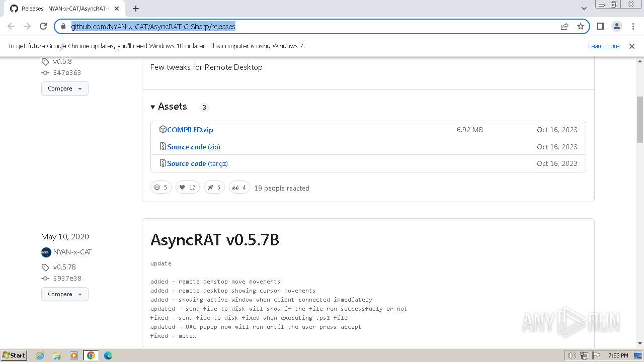Open the media player taskbar icon
This screenshot has width=644, height=362.
(74, 355)
